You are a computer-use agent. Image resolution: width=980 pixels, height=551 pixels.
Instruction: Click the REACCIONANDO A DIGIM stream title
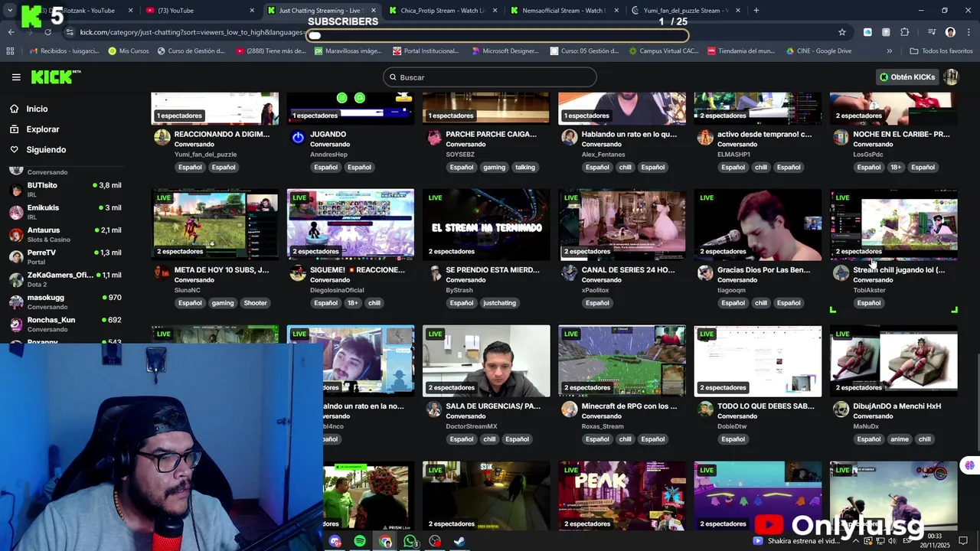click(x=222, y=134)
